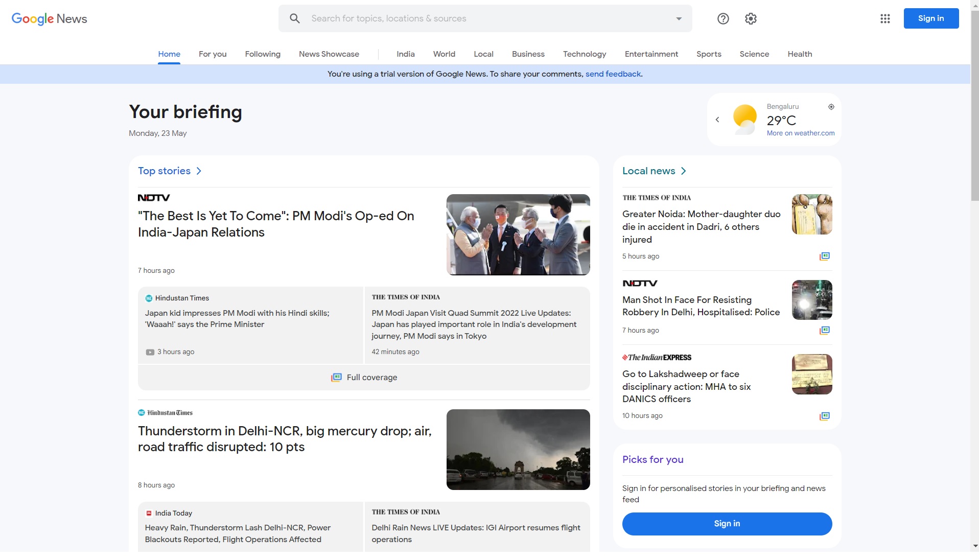Click Times of India logo in Local news
Viewport: 979px width, 560px height.
(657, 198)
